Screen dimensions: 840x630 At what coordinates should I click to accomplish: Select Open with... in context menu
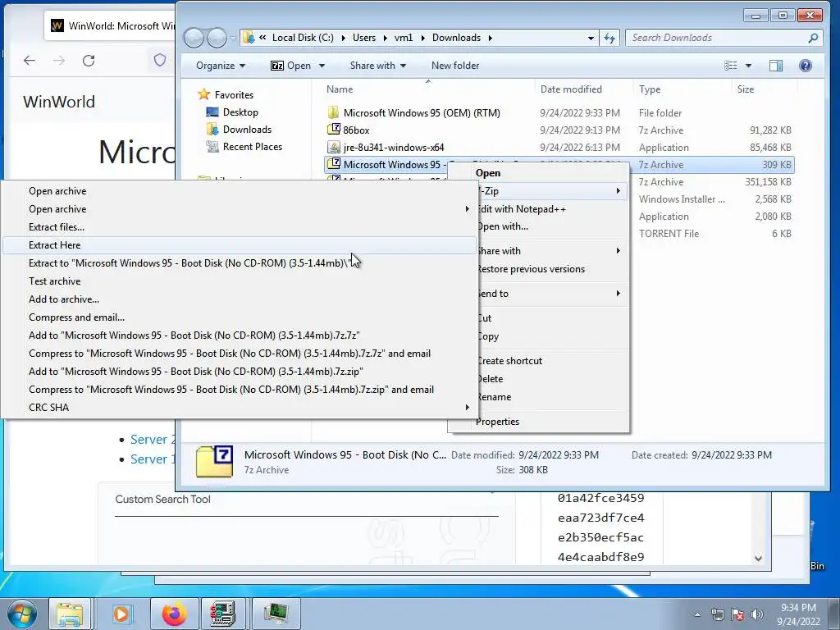click(x=552, y=226)
